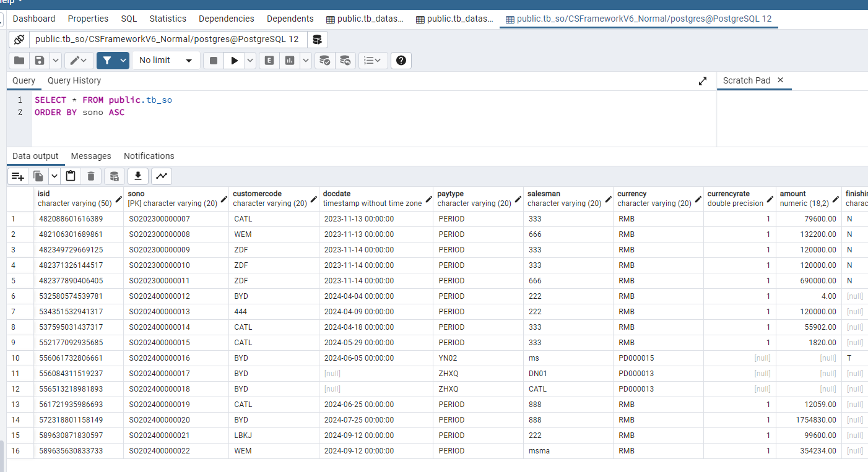This screenshot has width=868, height=472.
Task: Add a new row to the results grid
Action: (18, 176)
